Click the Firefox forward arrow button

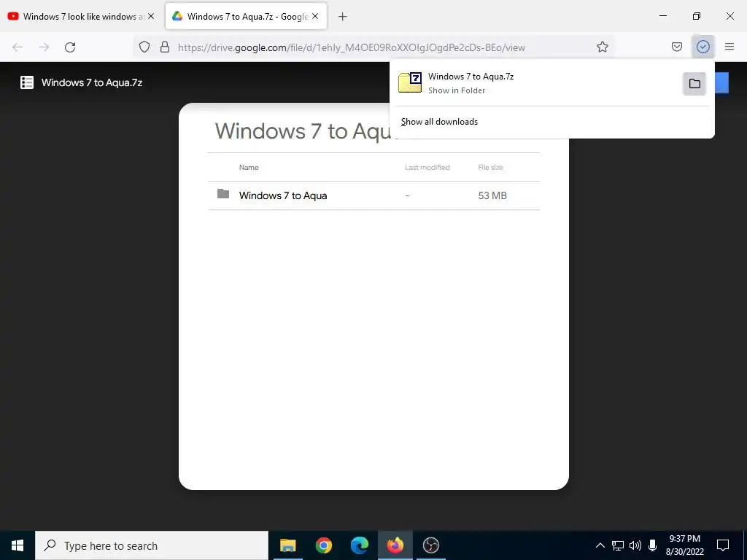click(44, 47)
